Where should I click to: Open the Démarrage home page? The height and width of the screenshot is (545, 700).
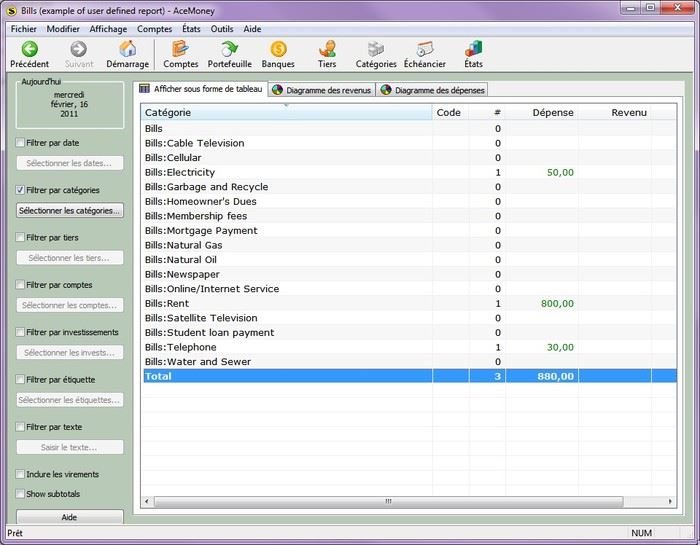coord(128,54)
